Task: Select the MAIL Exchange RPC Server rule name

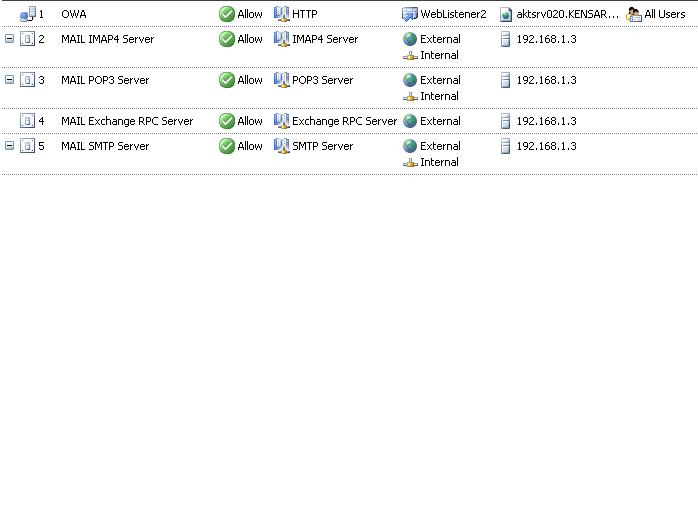Action: [127, 121]
